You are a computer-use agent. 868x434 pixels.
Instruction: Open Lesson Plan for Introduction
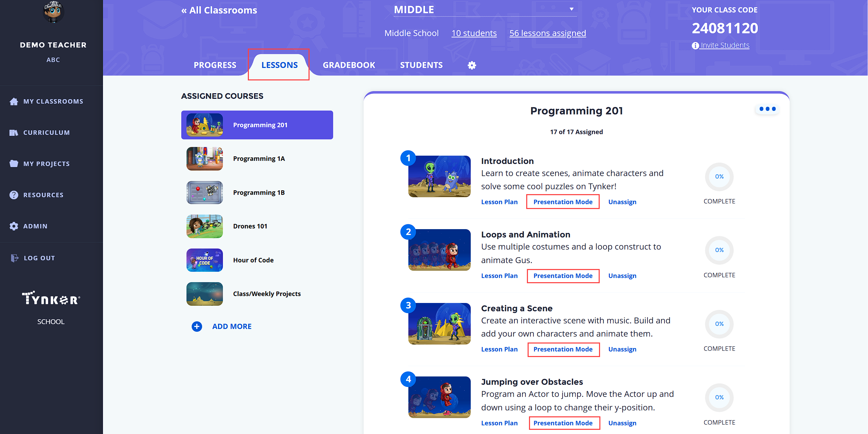pos(499,202)
